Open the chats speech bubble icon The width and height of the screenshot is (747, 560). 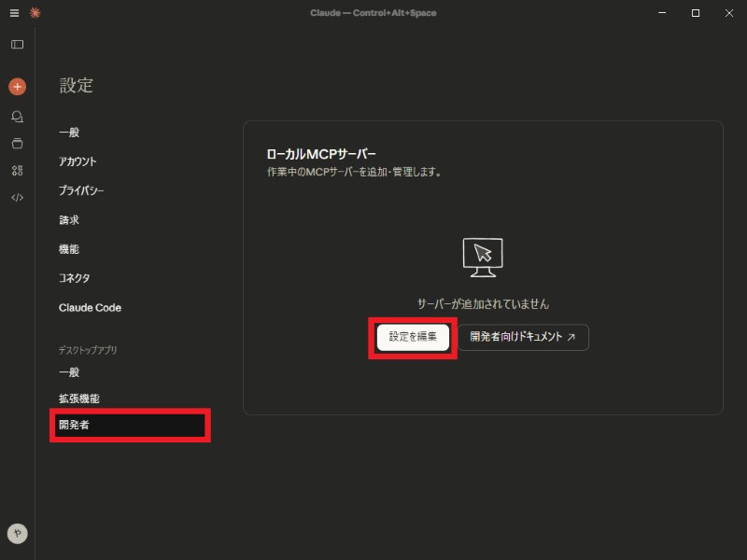click(x=17, y=117)
